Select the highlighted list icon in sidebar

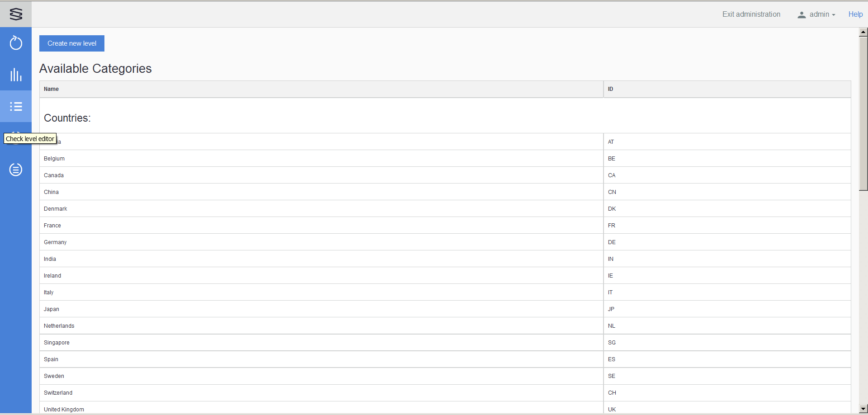point(16,107)
